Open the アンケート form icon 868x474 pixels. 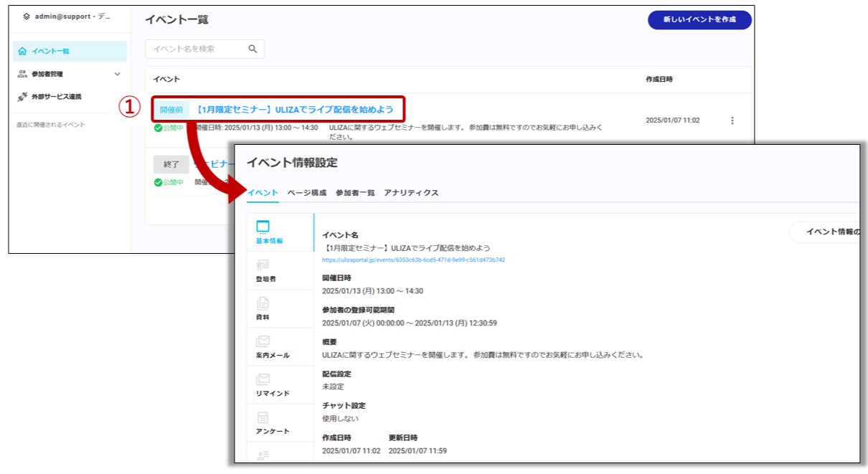coord(263,417)
